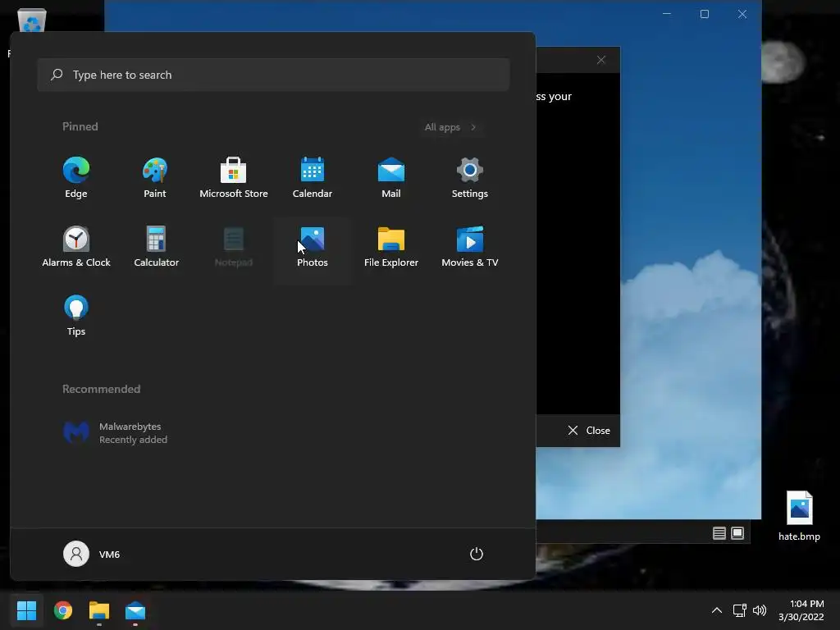This screenshot has height=630, width=840.
Task: Open the Calendar app
Action: [313, 178]
